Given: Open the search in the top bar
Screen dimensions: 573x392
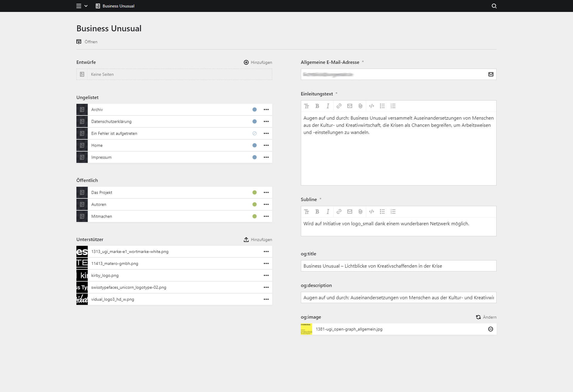Looking at the screenshot, I should (494, 6).
